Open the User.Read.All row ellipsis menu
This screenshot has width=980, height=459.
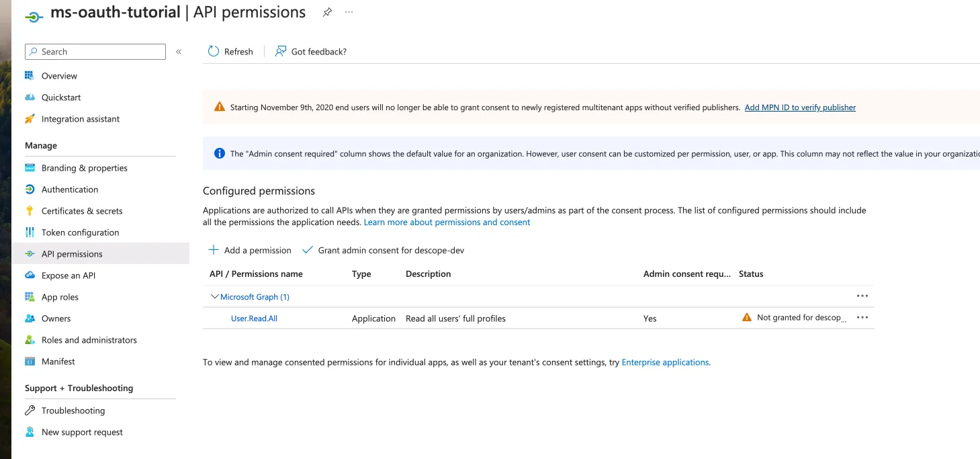click(862, 317)
